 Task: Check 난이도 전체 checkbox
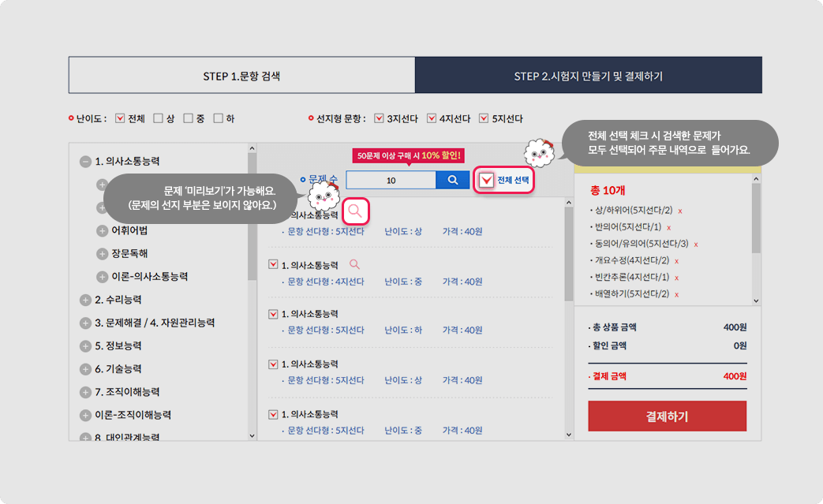pyautogui.click(x=120, y=118)
